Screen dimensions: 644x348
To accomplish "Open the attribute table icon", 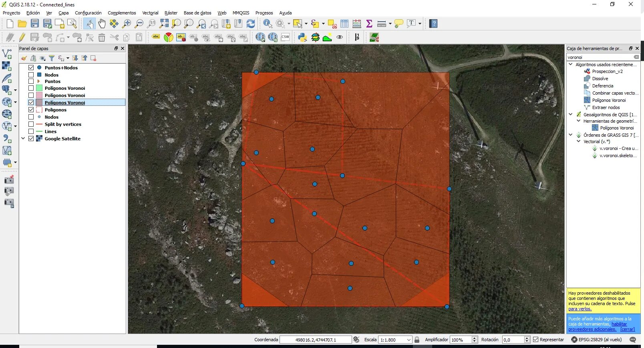I will click(344, 24).
